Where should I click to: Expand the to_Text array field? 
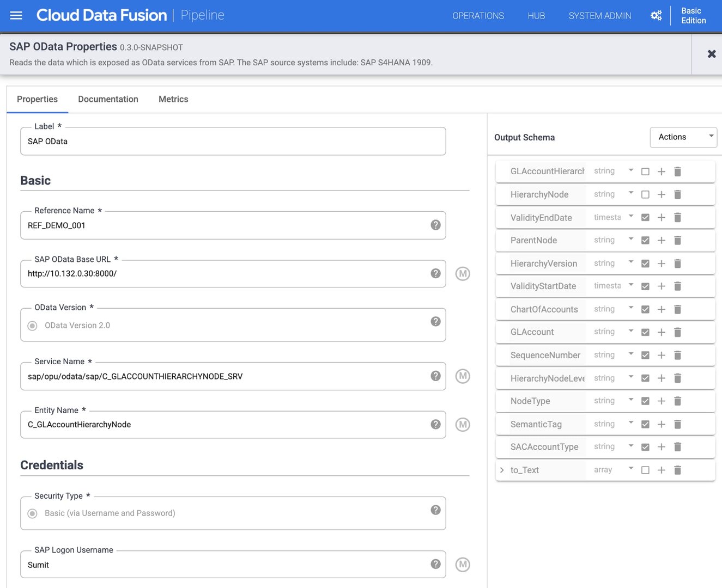[502, 470]
